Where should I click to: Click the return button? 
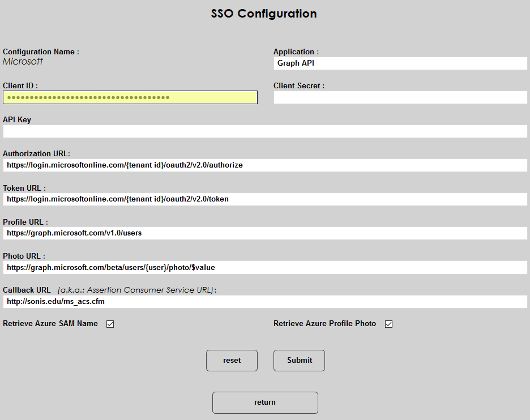[265, 402]
